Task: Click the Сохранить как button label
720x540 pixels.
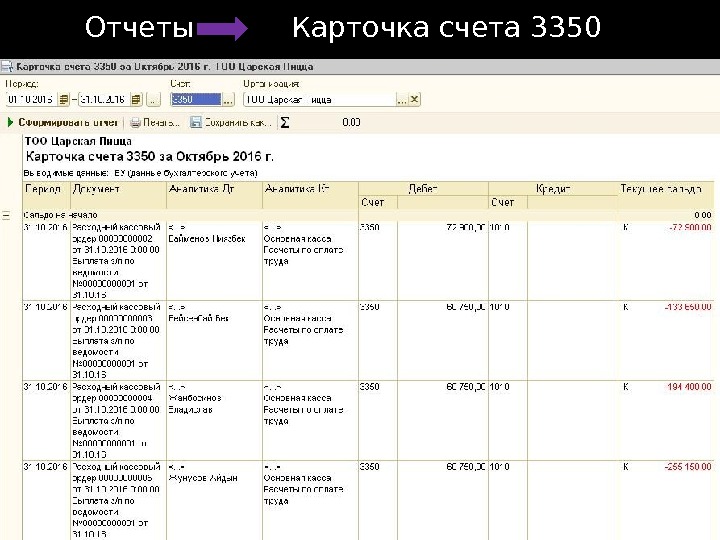Action: 238,123
